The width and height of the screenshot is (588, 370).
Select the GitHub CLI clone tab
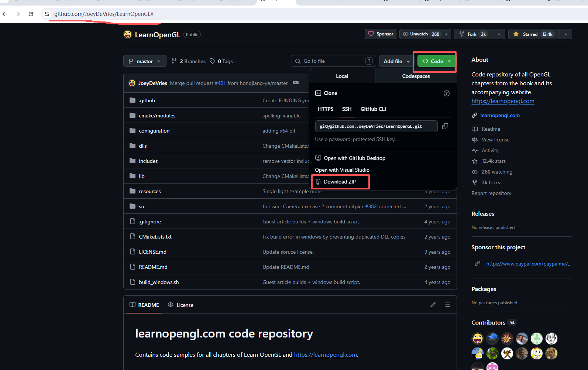click(373, 109)
